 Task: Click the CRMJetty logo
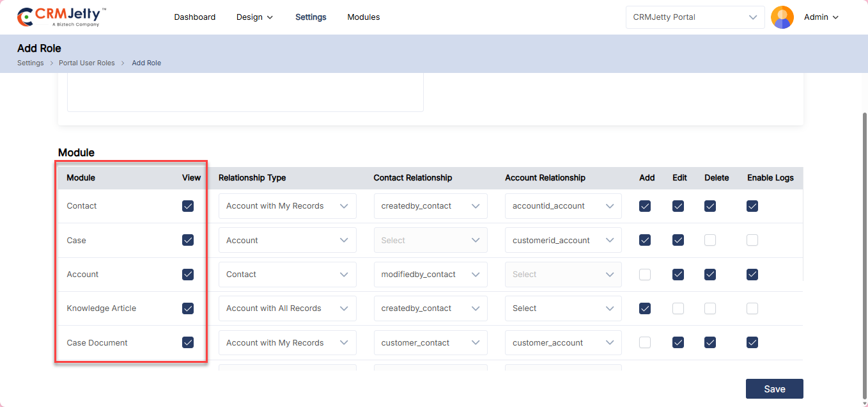point(61,17)
